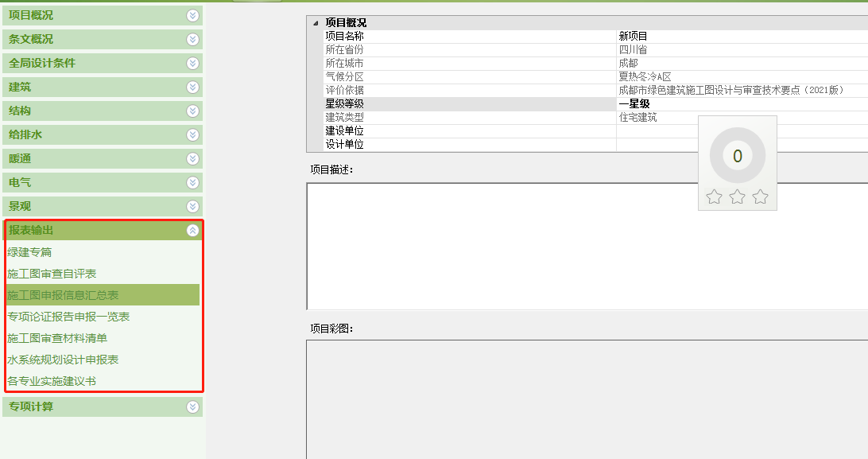
Task: Click the chevron icon on the 给排水 header
Action: (191, 134)
